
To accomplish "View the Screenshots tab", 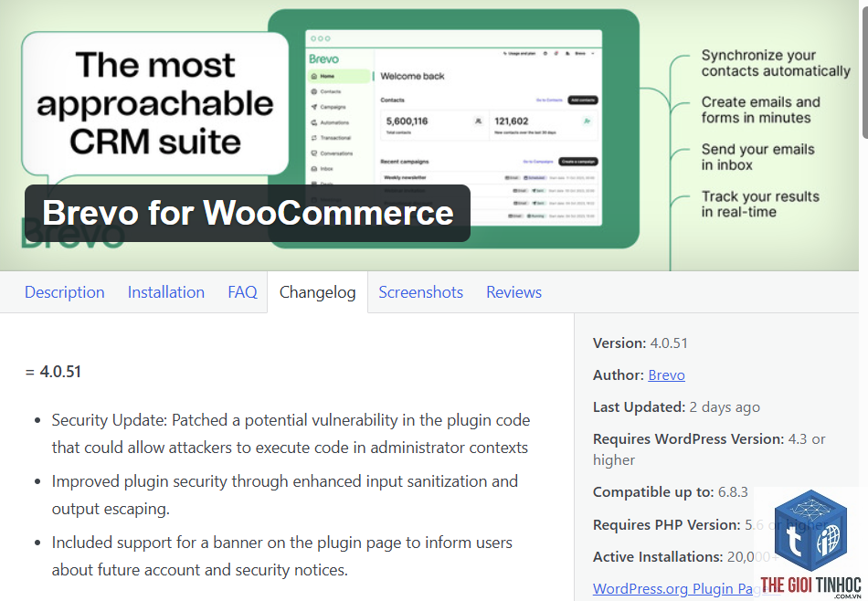I will click(x=420, y=292).
